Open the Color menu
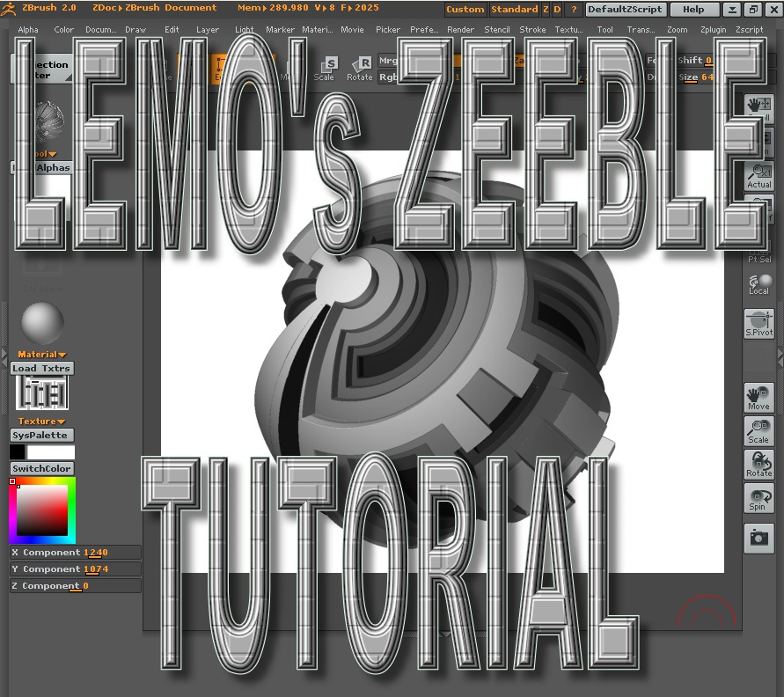 tap(63, 30)
